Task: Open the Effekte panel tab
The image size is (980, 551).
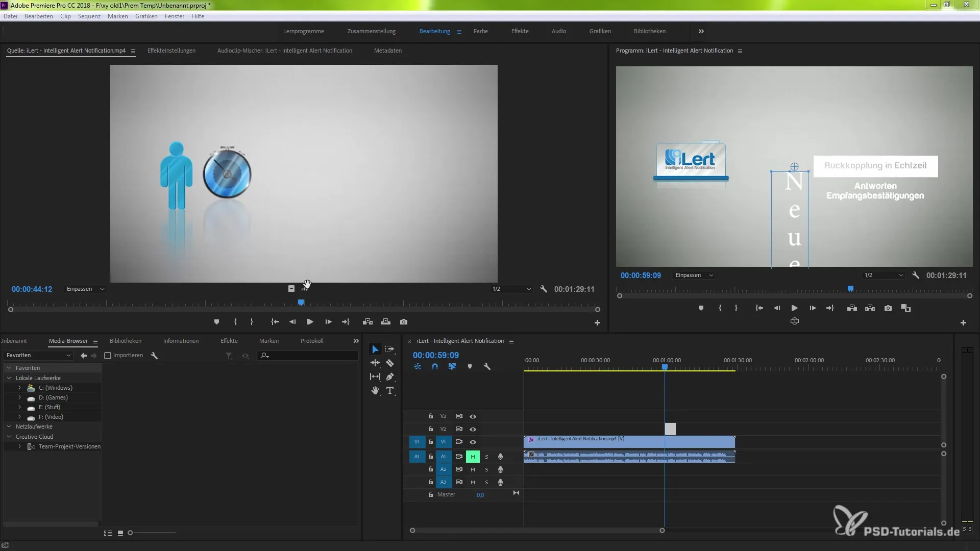Action: (x=229, y=341)
